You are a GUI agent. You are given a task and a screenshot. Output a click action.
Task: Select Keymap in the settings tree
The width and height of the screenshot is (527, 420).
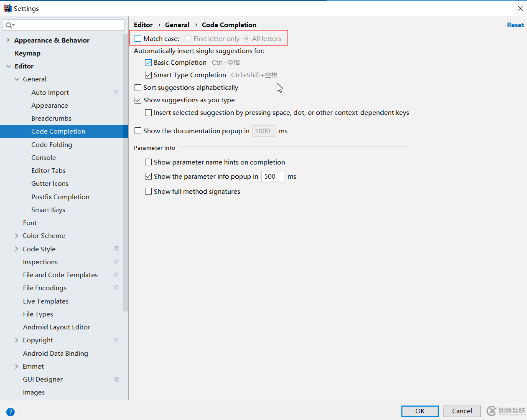pyautogui.click(x=28, y=53)
